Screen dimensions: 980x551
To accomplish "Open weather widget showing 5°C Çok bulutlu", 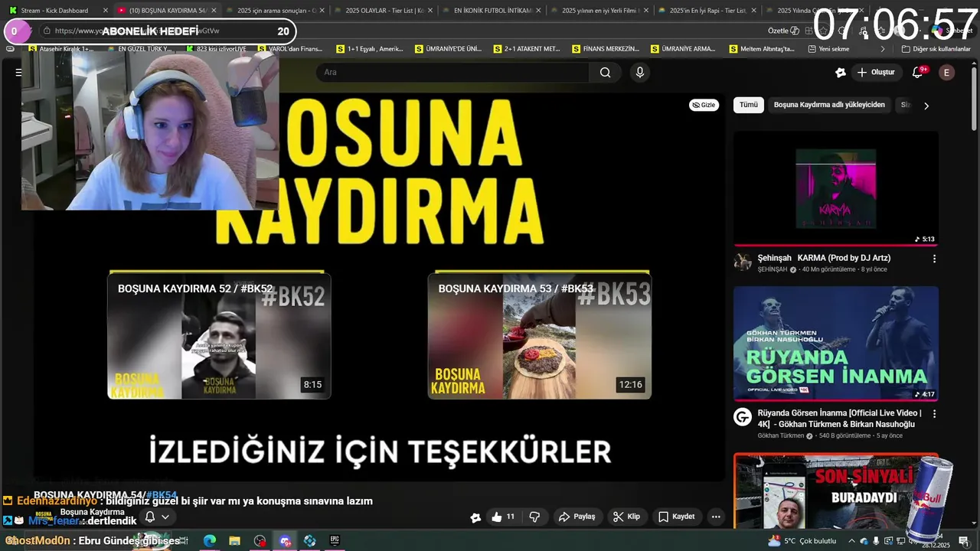I will tap(802, 540).
